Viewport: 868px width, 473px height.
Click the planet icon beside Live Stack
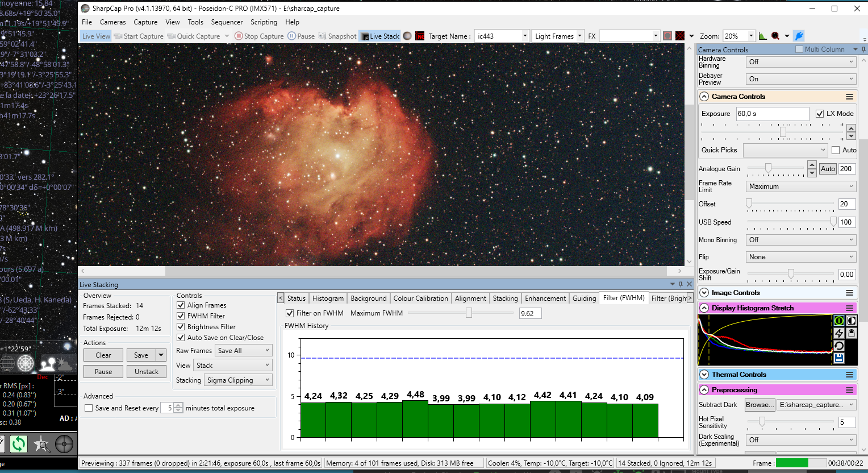coord(407,36)
